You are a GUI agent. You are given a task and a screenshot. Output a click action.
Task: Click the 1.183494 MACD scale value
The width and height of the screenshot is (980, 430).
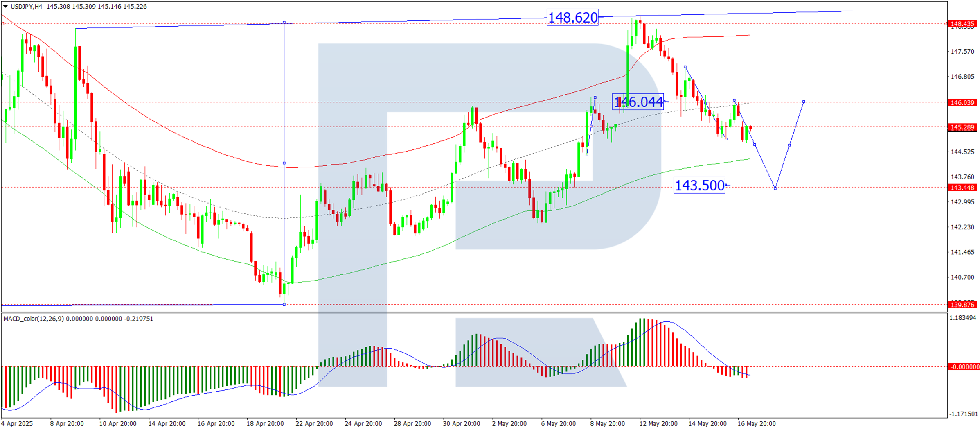click(963, 318)
